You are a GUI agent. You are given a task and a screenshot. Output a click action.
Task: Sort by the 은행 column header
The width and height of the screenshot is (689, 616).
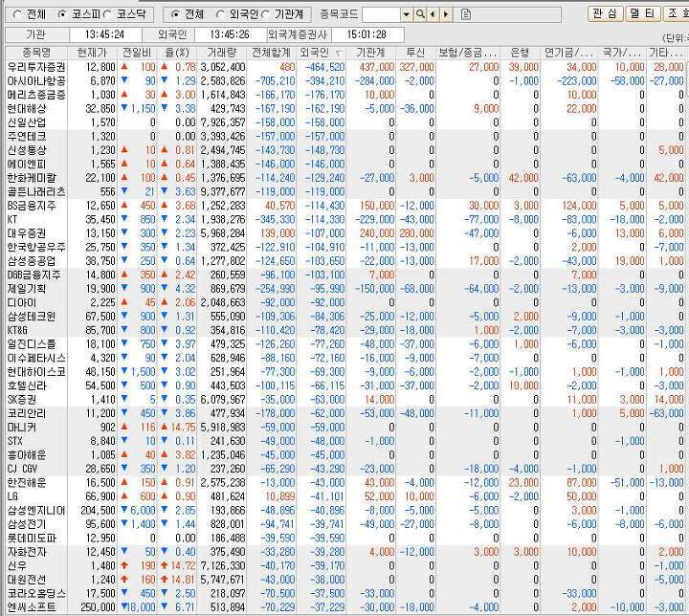tap(521, 53)
